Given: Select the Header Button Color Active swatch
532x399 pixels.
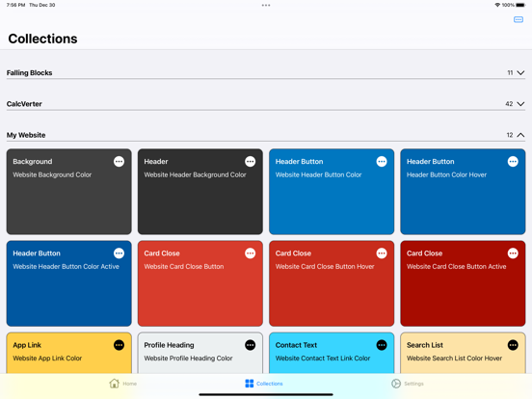Looking at the screenshot, I should (x=68, y=283).
